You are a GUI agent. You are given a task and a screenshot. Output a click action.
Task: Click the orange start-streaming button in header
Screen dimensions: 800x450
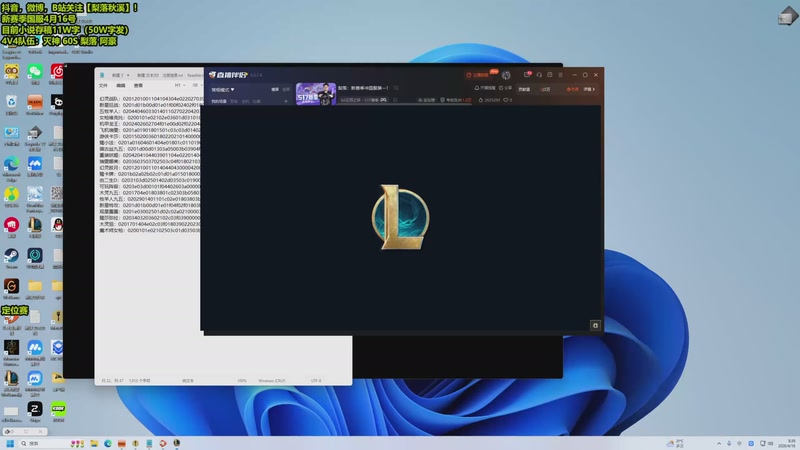click(478, 75)
